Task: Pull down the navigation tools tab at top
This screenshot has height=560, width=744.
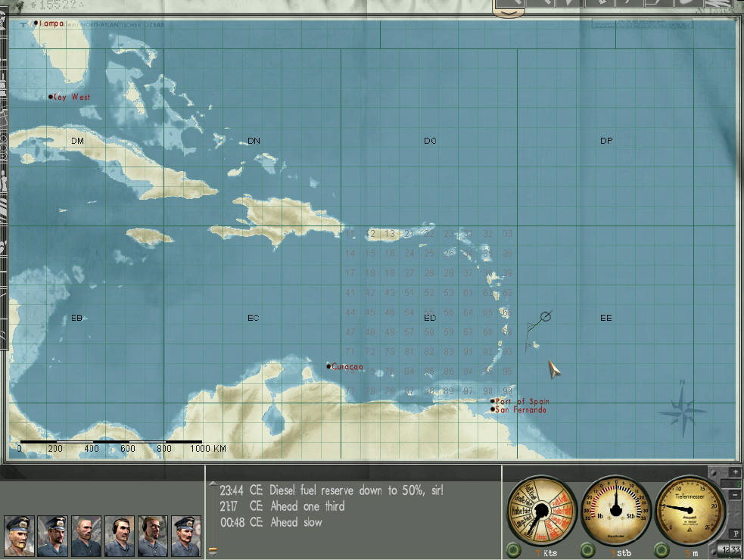Action: [x=509, y=13]
